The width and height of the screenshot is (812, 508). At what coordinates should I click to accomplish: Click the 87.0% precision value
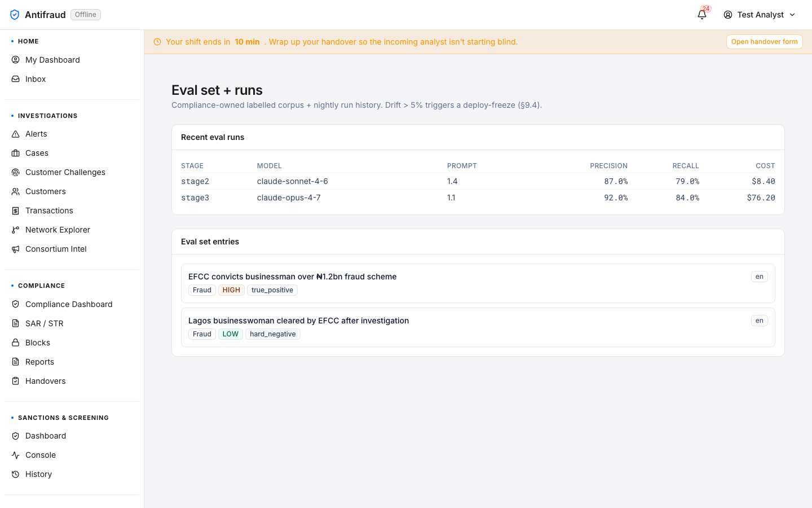(616, 181)
